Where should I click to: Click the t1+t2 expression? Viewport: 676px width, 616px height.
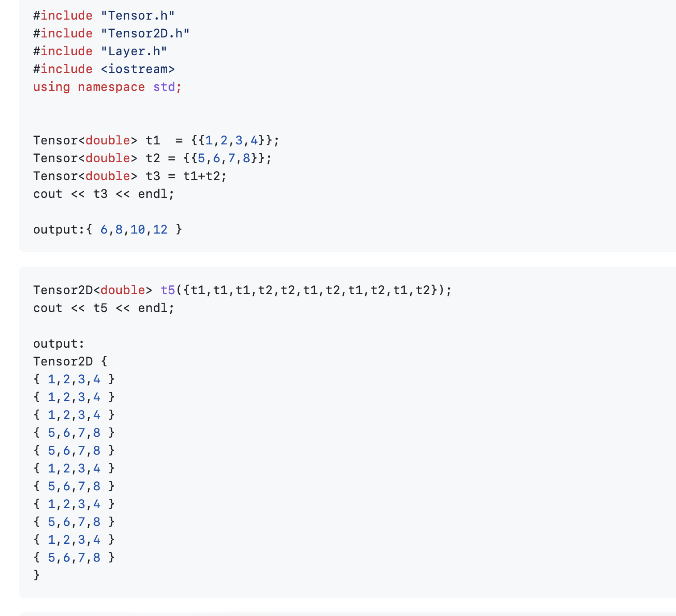(x=205, y=176)
